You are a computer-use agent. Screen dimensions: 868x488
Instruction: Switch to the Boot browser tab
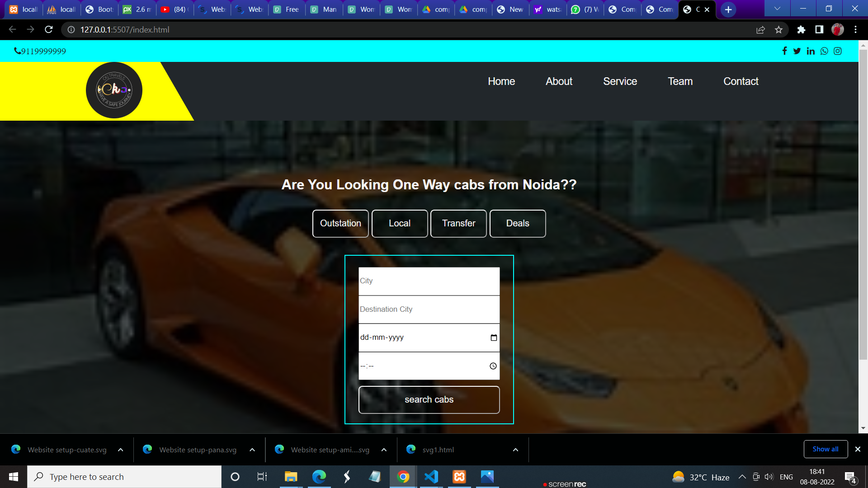tap(100, 9)
